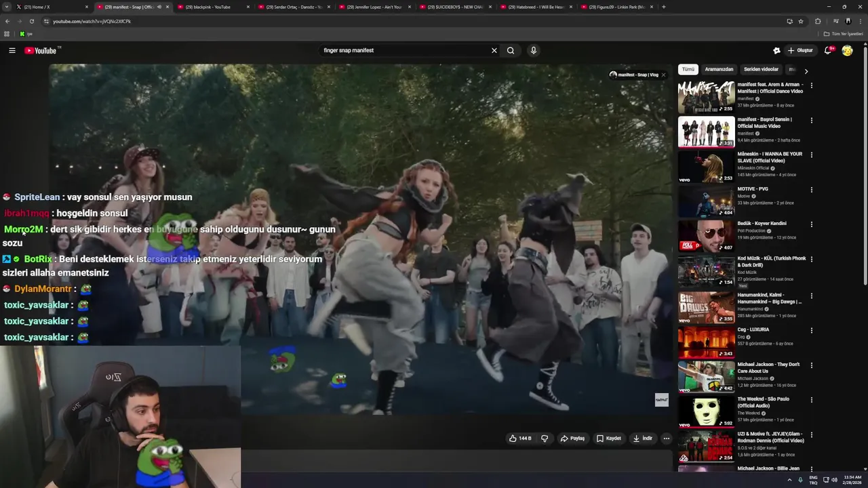The width and height of the screenshot is (868, 488).
Task: Open Ceg - LUXURIA title link
Action: [x=753, y=329]
